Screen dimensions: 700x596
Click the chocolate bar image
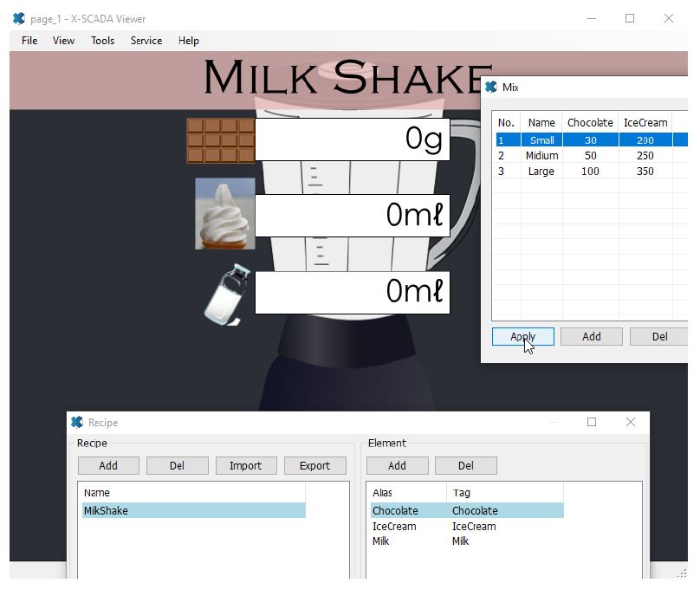click(221, 140)
